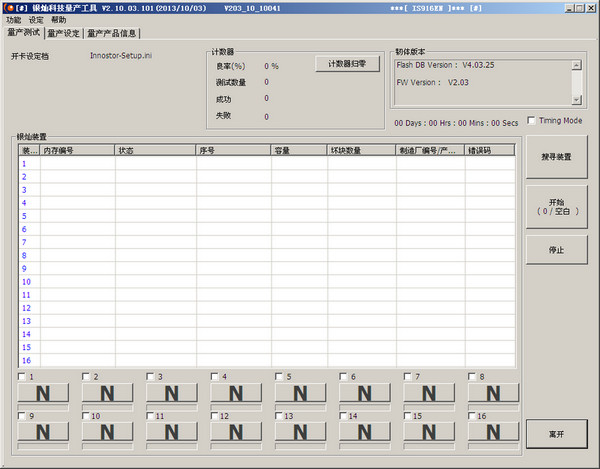This screenshot has height=469, width=600.
Task: Select device row 5 in list
Action: [x=267, y=216]
